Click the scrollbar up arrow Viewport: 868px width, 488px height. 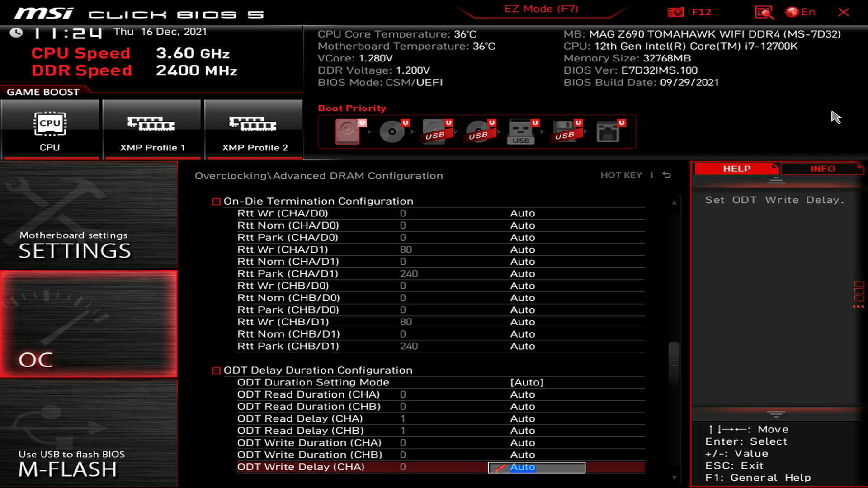(x=674, y=203)
